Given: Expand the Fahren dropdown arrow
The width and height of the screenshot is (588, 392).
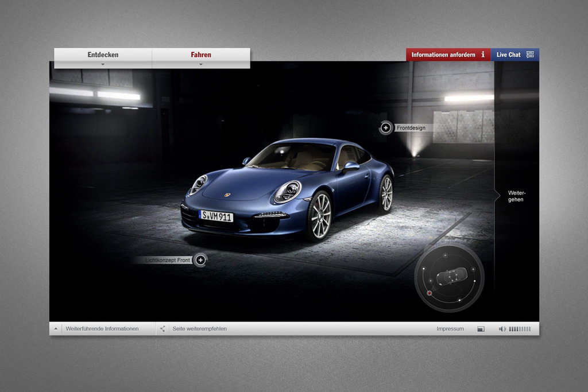Looking at the screenshot, I should [201, 64].
